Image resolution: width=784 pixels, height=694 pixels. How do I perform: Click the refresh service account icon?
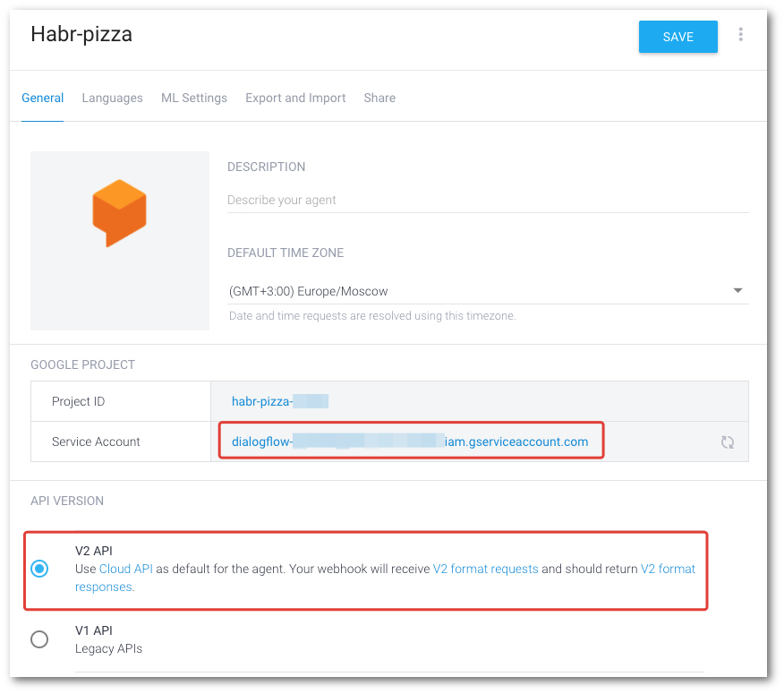728,442
